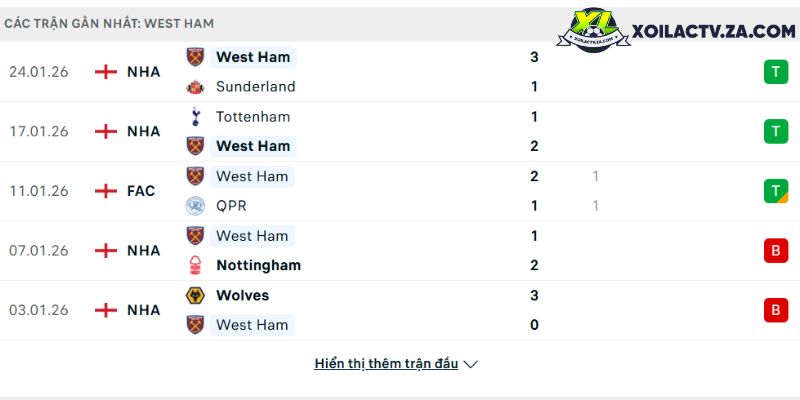The image size is (800, 400).
Task: Click the NHA league label on 17.01.26
Action: click(x=144, y=131)
